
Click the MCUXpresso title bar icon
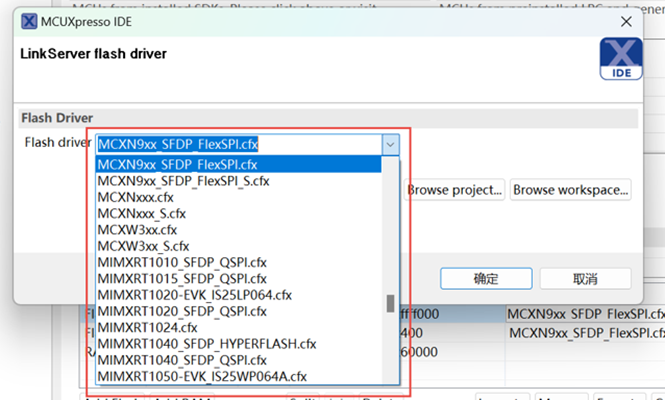point(29,21)
